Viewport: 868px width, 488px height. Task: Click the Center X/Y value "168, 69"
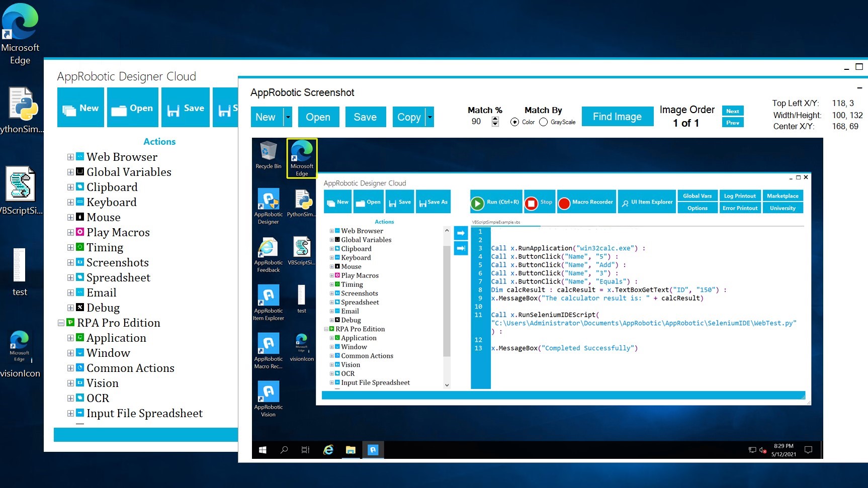[845, 126]
